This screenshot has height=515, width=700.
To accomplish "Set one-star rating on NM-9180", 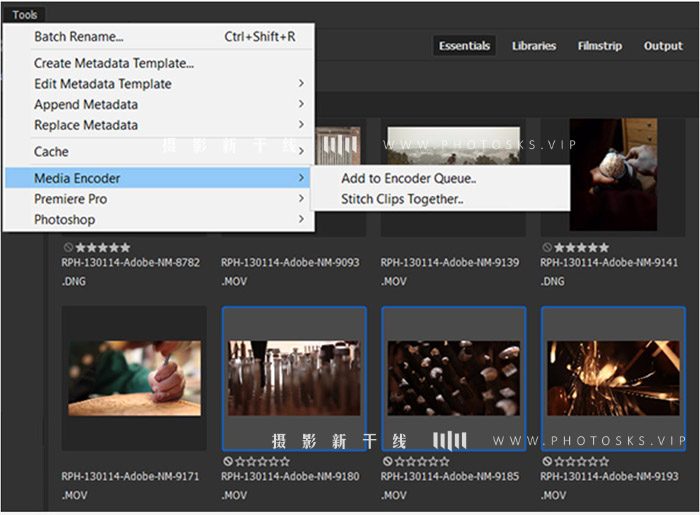I will pyautogui.click(x=240, y=461).
